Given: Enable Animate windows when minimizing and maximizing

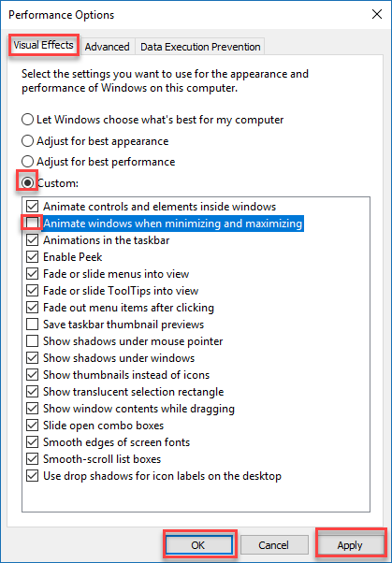Looking at the screenshot, I should pos(33,224).
